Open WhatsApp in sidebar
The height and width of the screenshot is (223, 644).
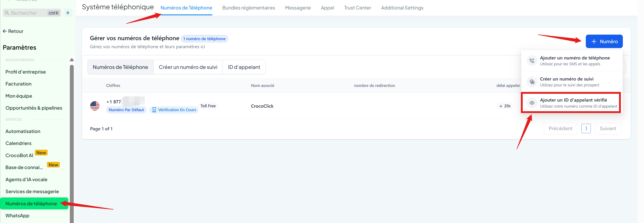[x=17, y=216]
